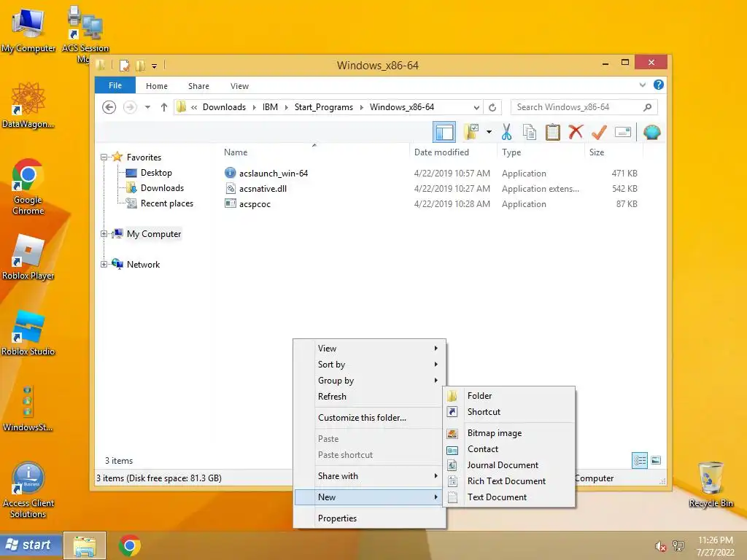Screen dimensions: 747x560
Task: Click the search magnifier icon
Action: [648, 107]
